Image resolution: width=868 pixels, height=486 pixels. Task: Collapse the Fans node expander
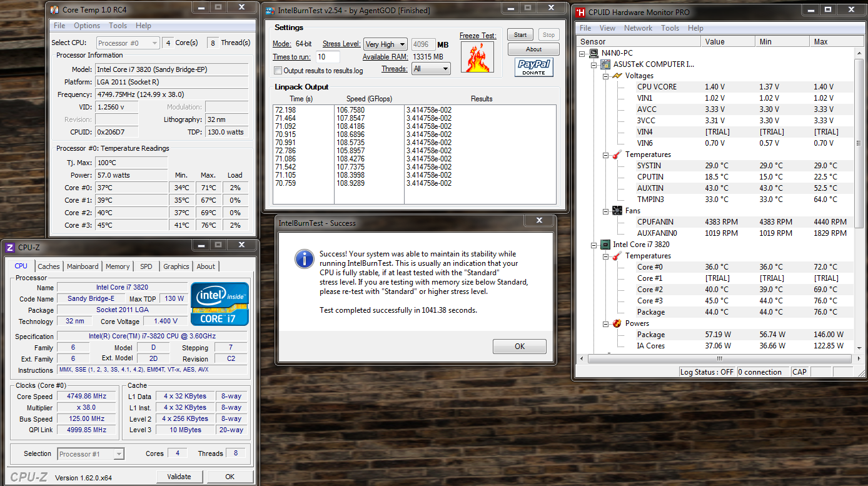(605, 211)
